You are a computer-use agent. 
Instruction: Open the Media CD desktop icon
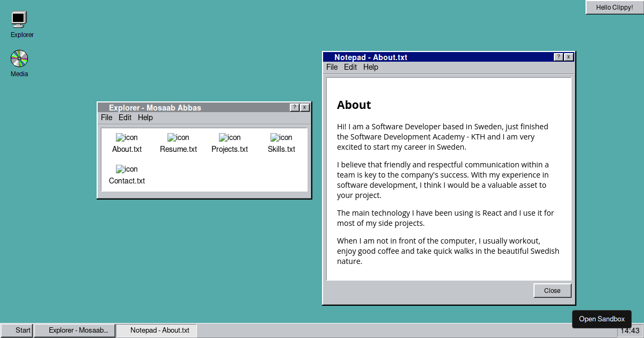(19, 59)
